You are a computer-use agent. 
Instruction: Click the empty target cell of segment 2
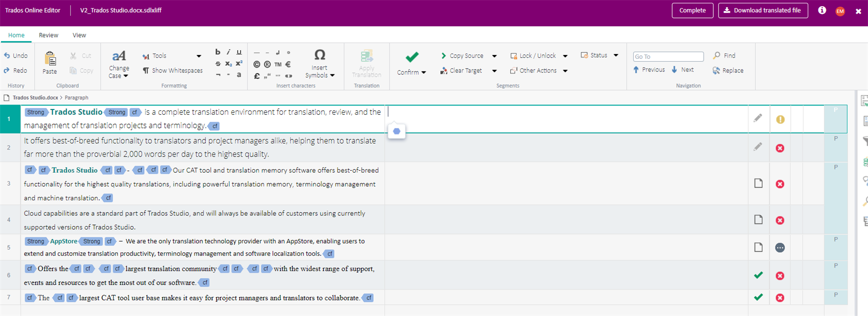[x=567, y=148]
